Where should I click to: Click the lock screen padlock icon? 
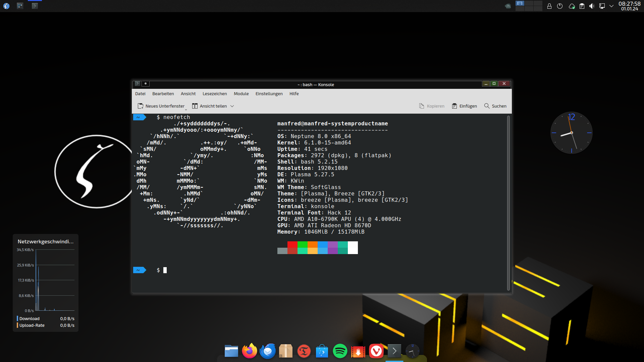pyautogui.click(x=549, y=6)
